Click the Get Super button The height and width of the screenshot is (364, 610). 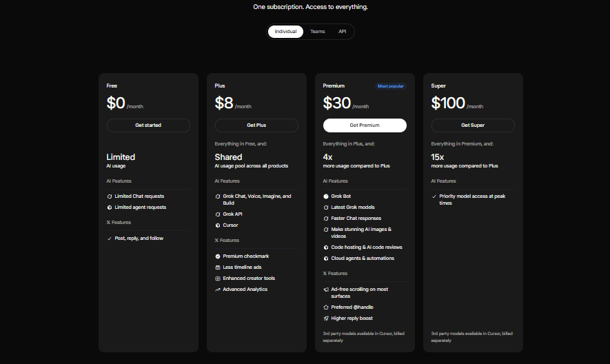click(x=473, y=125)
